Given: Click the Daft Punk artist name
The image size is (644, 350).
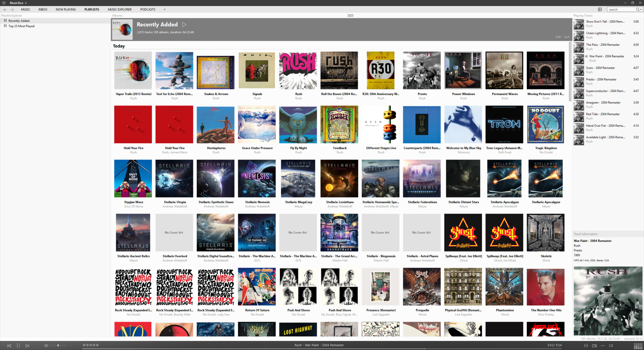Looking at the screenshot, I should pyautogui.click(x=505, y=152).
